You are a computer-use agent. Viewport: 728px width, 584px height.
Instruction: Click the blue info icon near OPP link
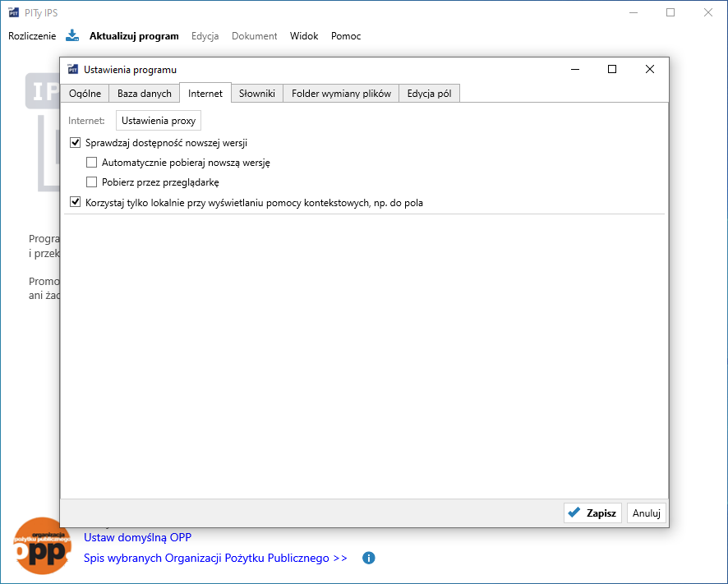(369, 558)
